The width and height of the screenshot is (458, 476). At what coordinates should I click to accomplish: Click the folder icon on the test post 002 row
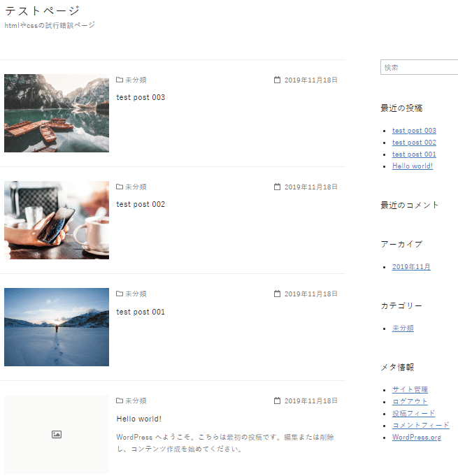click(120, 187)
